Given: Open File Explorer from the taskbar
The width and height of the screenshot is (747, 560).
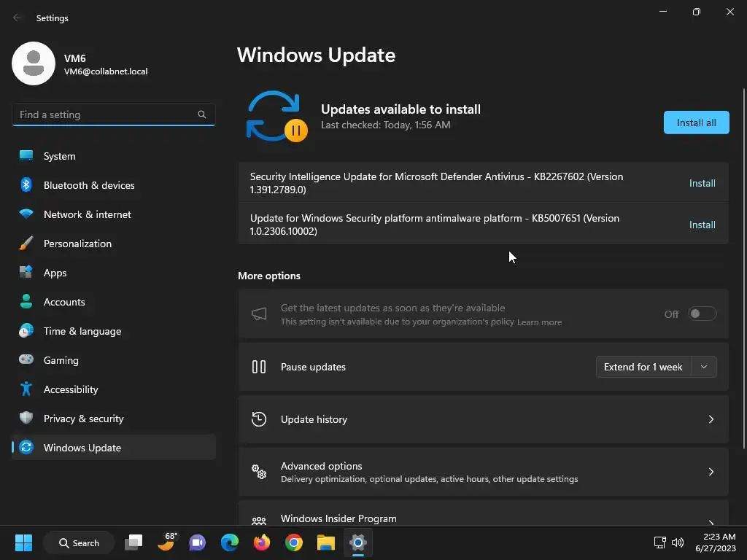Looking at the screenshot, I should click(x=326, y=542).
